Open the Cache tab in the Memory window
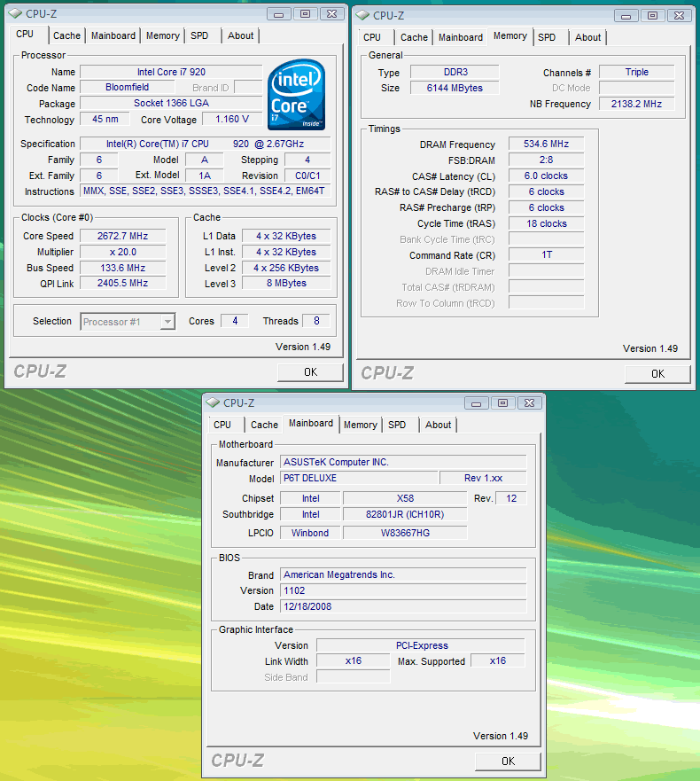This screenshot has height=781, width=700. 414,37
